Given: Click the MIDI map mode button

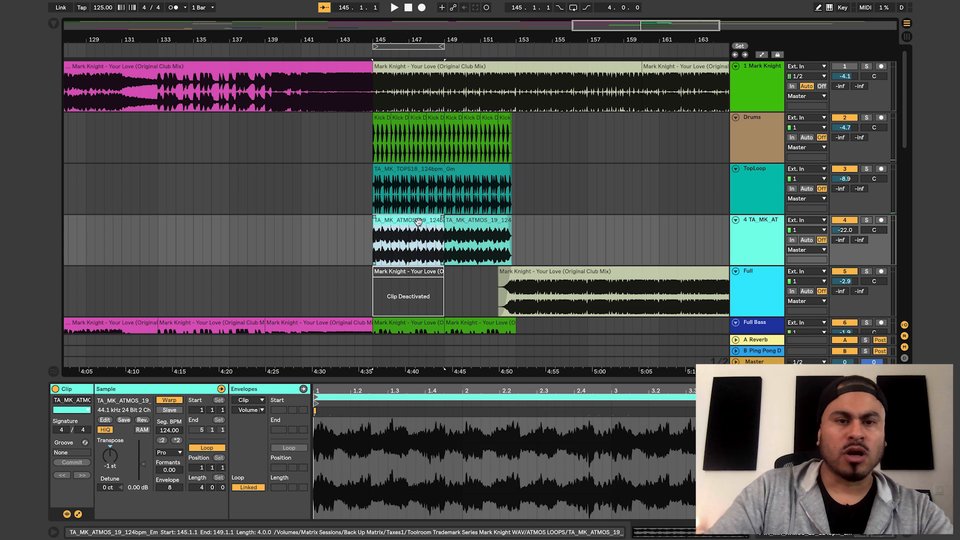Looking at the screenshot, I should (865, 7).
